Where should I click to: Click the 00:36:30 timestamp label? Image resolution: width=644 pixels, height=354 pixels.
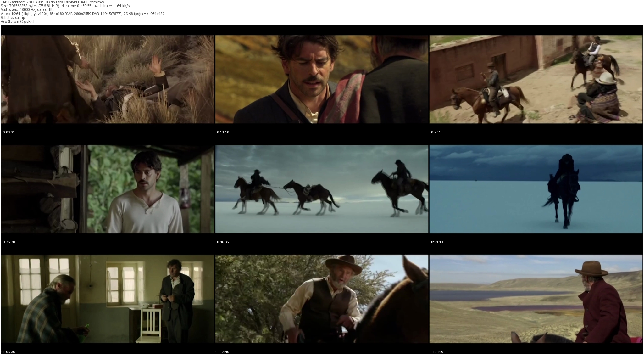point(8,242)
